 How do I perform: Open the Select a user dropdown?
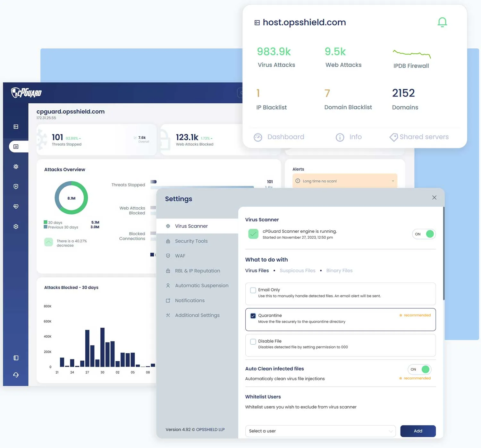coord(320,431)
